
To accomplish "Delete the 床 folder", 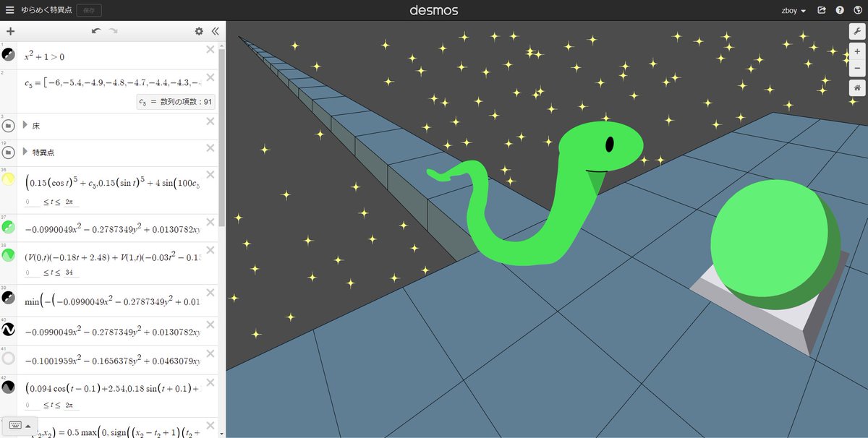I will (210, 121).
